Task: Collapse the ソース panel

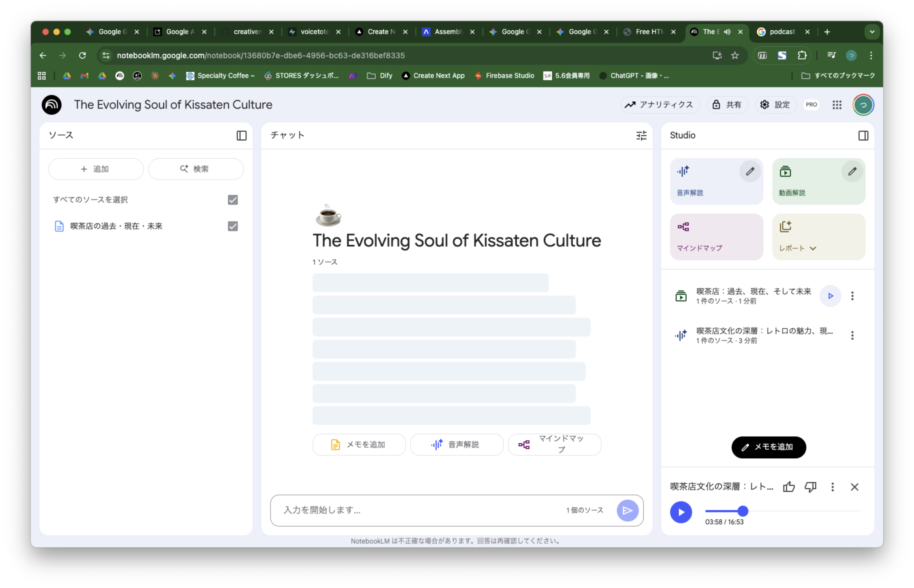Action: (241, 136)
